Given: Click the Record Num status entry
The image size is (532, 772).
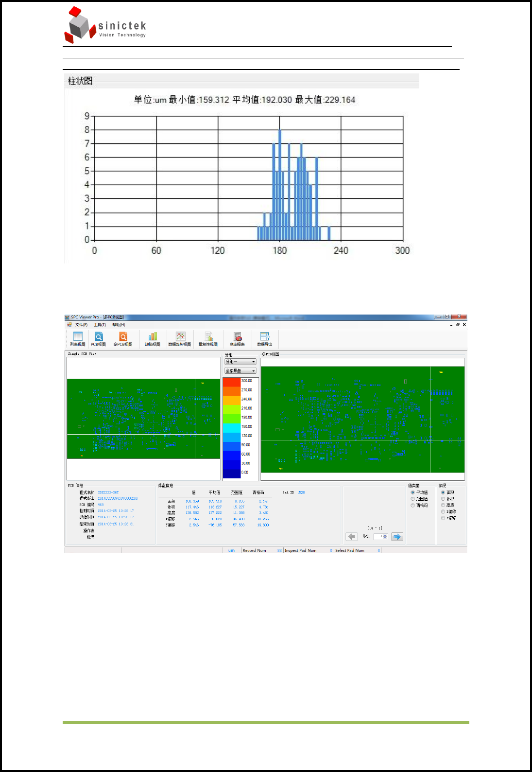Looking at the screenshot, I should [x=262, y=550].
